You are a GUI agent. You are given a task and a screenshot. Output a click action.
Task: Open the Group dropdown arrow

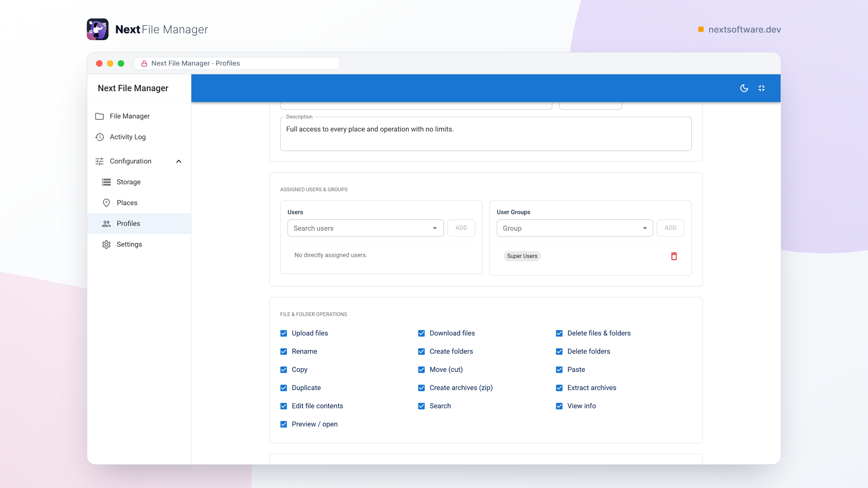(645, 228)
